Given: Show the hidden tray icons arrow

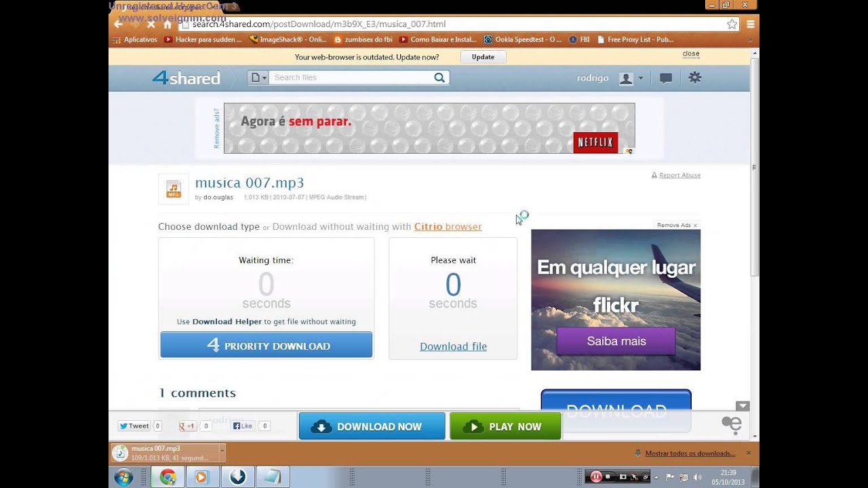Looking at the screenshot, I should tap(656, 477).
